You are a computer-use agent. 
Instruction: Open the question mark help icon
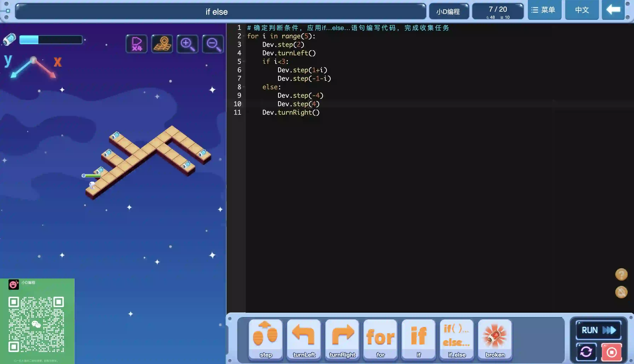[621, 274]
